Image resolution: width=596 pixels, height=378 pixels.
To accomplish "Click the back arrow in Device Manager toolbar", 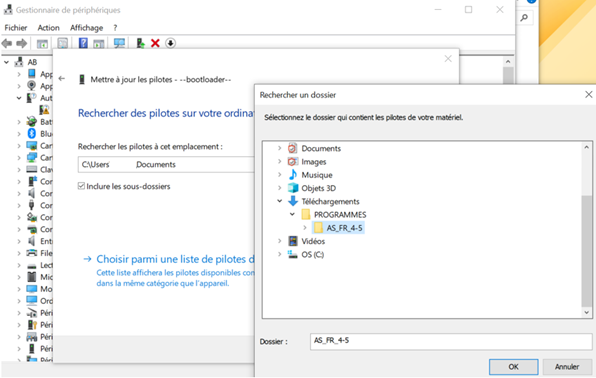I will pyautogui.click(x=7, y=43).
